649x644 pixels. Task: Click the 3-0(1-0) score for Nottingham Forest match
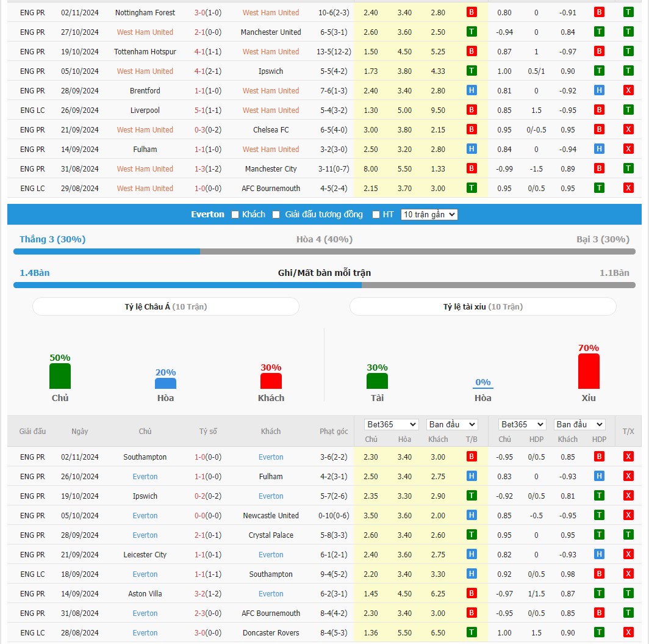[x=208, y=13]
